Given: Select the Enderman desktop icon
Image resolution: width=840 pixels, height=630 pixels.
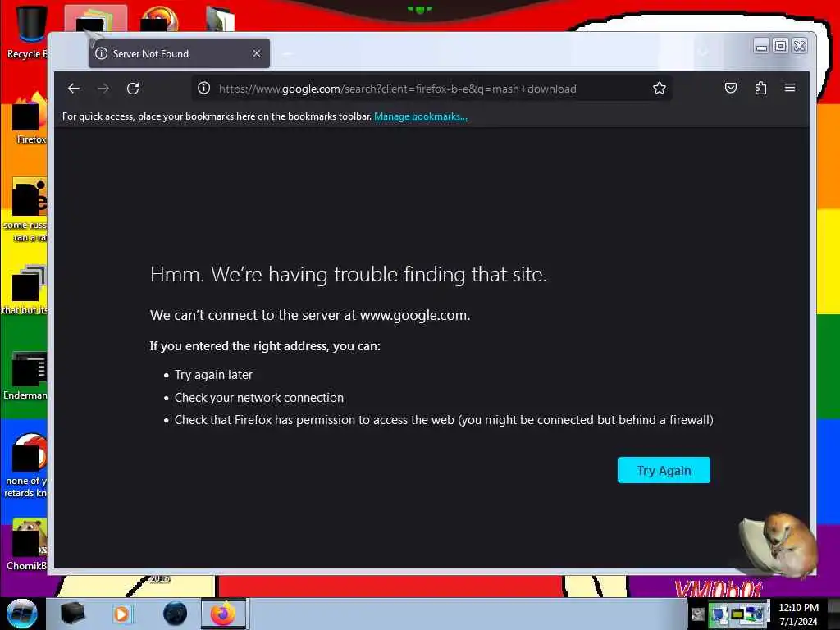Looking at the screenshot, I should pyautogui.click(x=25, y=376).
